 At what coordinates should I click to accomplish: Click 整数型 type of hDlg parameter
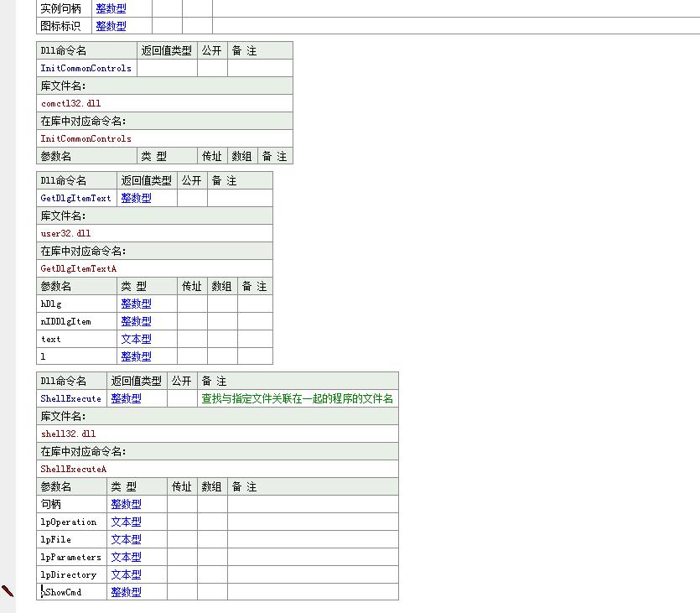point(136,304)
